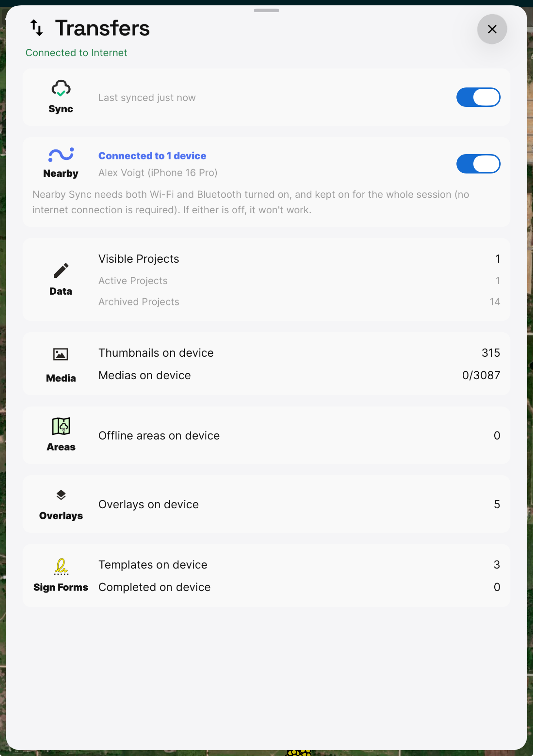Screen dimensions: 533x756
Task: Click the sheet grabber handle at top
Action: point(266,10)
